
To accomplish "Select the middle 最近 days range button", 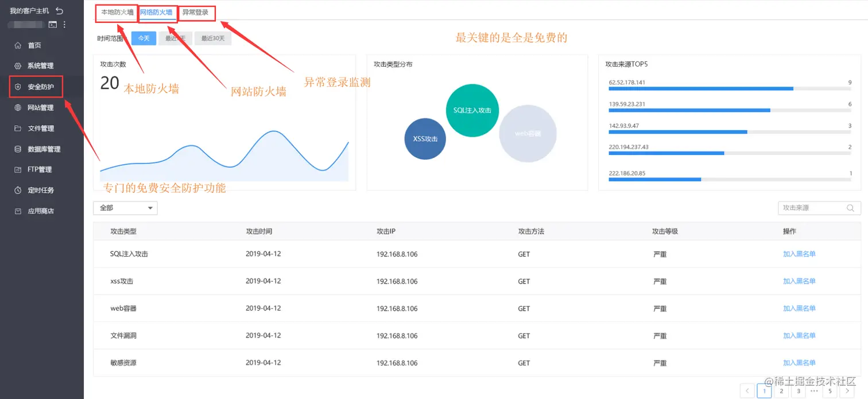I will (x=175, y=38).
